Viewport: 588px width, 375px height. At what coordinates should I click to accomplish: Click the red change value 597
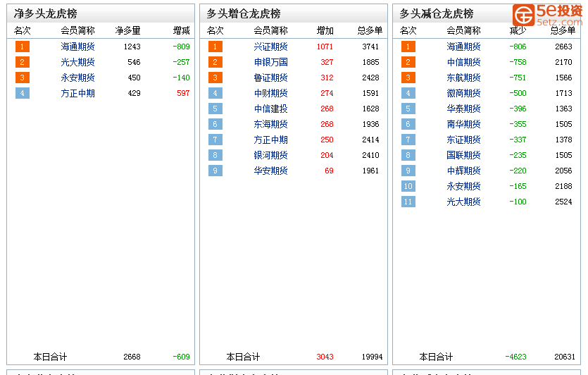183,93
